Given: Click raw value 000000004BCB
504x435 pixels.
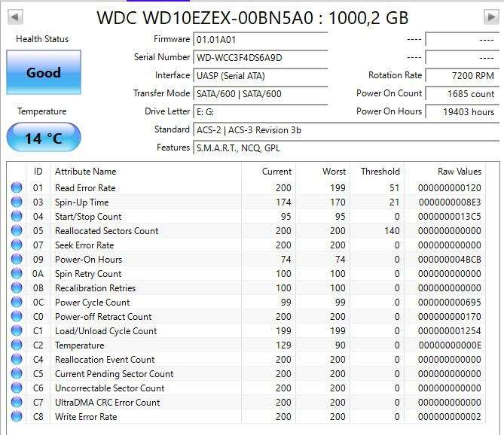Looking at the screenshot, I should coord(449,260).
